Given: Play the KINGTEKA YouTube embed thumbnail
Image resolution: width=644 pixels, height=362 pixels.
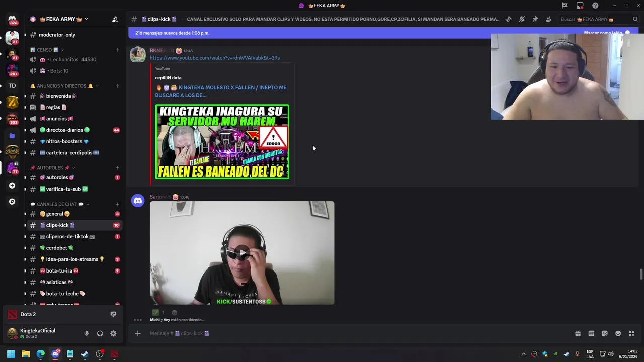Looking at the screenshot, I should (222, 142).
